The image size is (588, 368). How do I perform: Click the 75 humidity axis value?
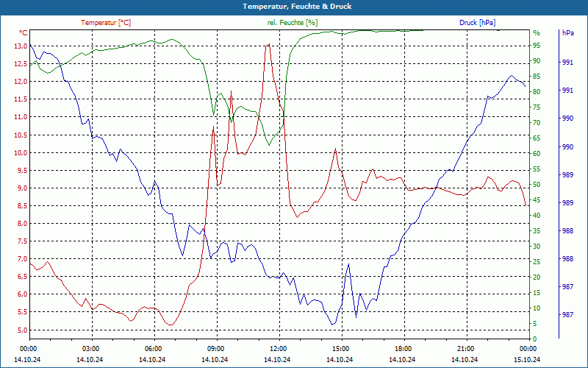coord(537,107)
